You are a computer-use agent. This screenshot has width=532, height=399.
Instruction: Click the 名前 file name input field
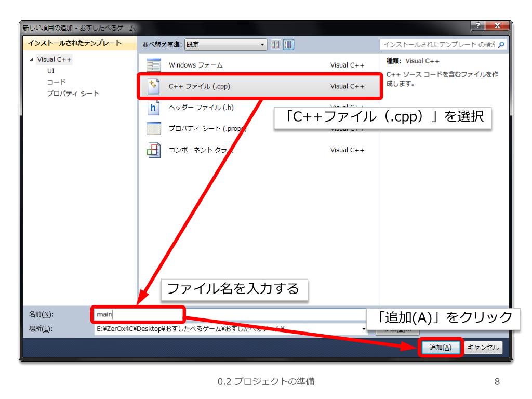(230, 314)
